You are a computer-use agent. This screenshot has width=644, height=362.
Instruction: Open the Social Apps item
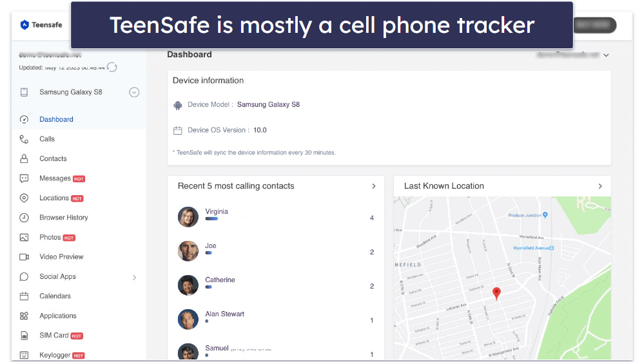[57, 276]
